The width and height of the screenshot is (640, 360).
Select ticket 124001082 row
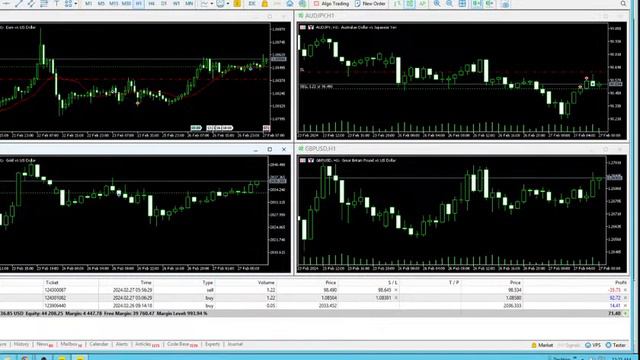314,298
